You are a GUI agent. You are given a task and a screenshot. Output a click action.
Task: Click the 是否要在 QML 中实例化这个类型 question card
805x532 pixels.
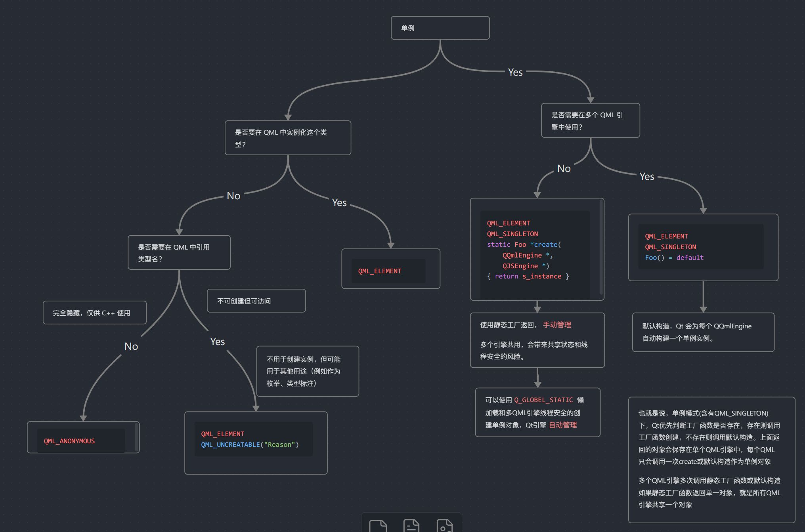[288, 138]
